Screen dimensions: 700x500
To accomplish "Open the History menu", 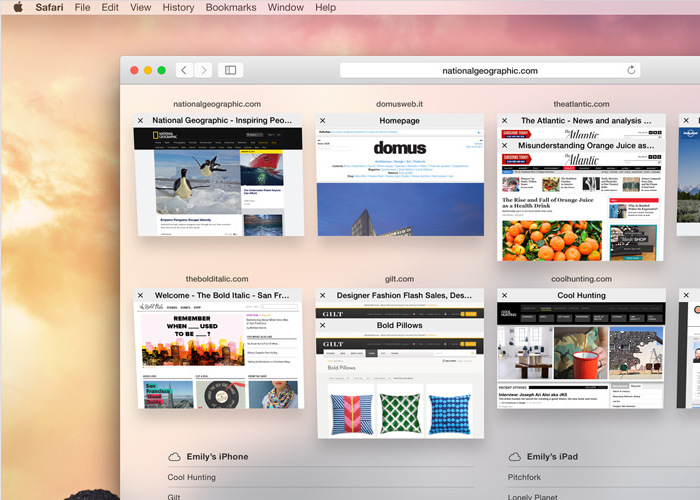I will (x=178, y=8).
